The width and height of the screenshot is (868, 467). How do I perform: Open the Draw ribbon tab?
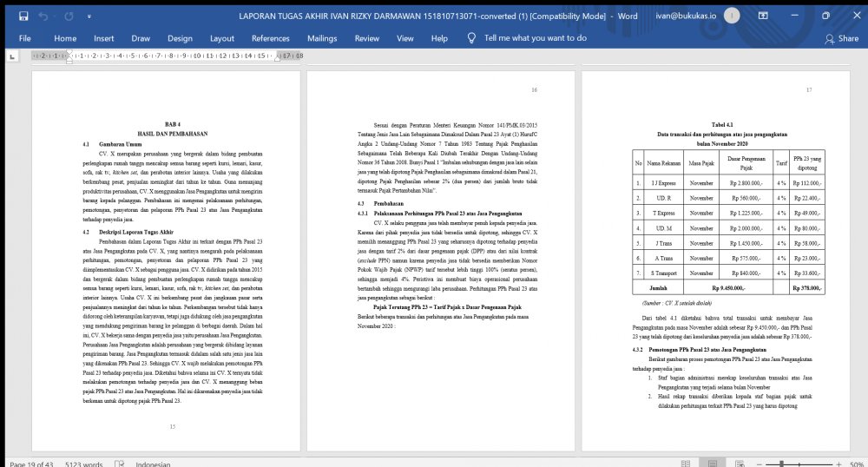(141, 38)
